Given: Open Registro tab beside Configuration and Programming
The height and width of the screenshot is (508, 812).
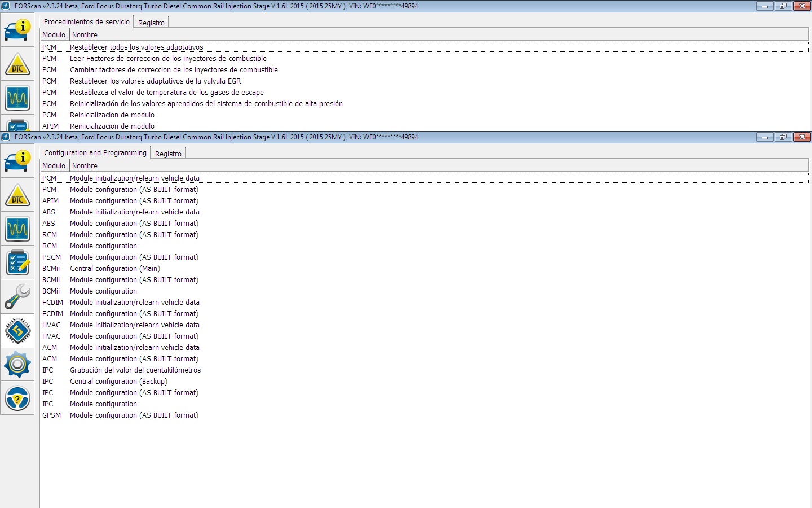Looking at the screenshot, I should tap(168, 154).
